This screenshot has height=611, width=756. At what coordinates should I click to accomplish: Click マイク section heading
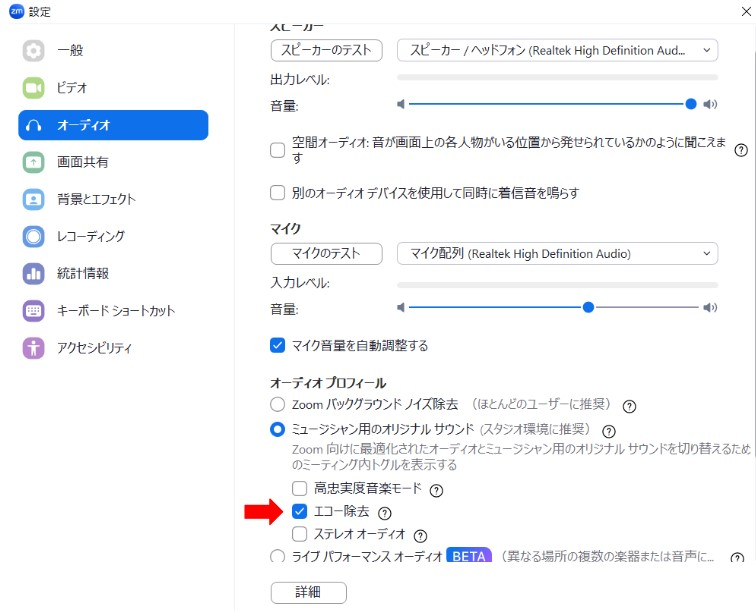[x=285, y=229]
